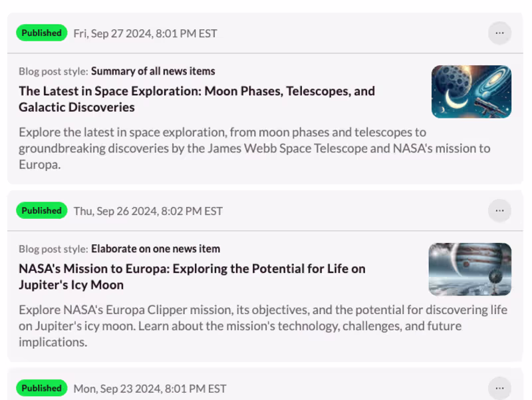Click the Published badge on the Sep 23 post

click(41, 388)
